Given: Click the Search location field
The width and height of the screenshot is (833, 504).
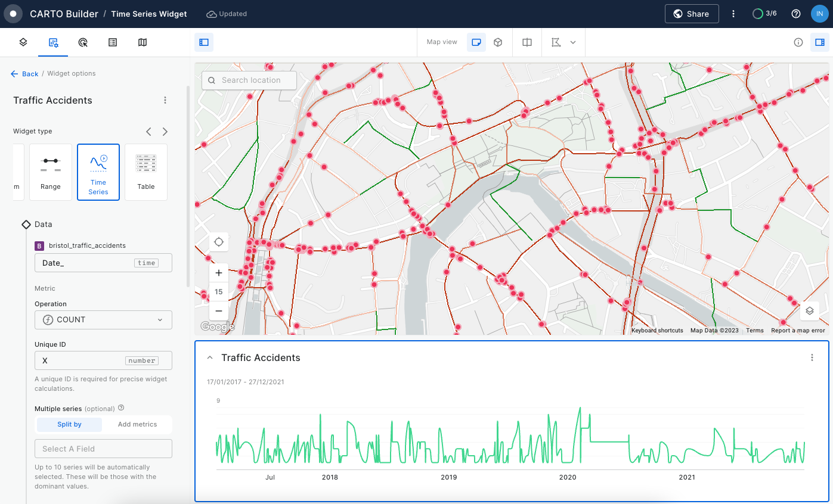Looking at the screenshot, I should (x=249, y=80).
